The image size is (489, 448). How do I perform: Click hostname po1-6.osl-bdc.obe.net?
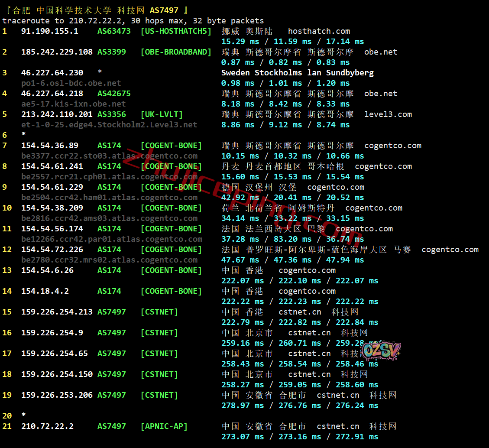point(71,83)
